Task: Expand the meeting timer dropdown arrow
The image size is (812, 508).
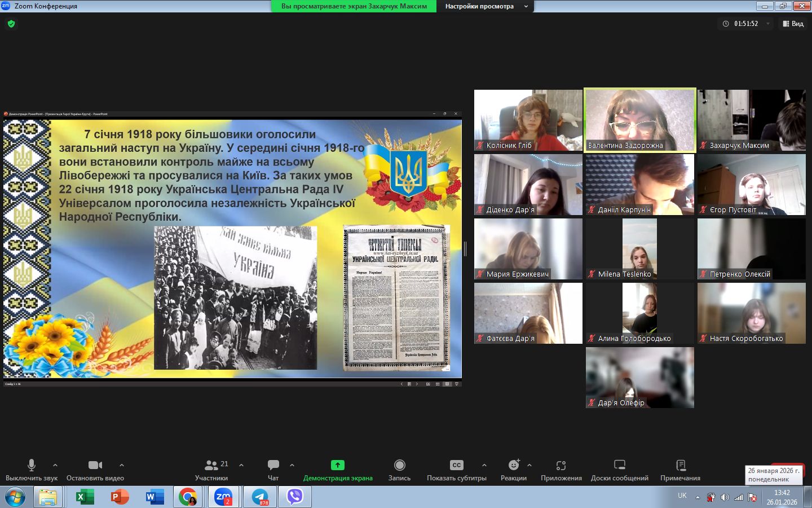Action: coord(767,24)
